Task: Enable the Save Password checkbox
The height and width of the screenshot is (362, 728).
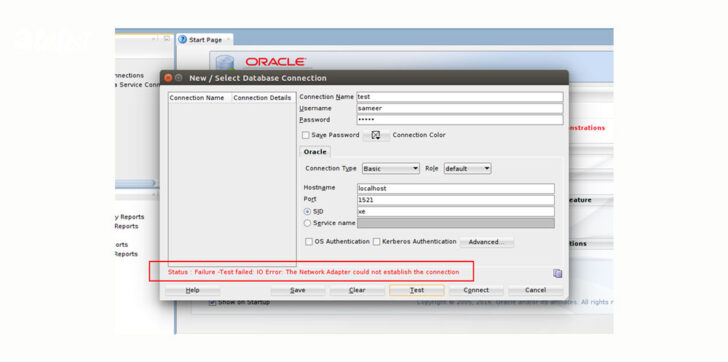Action: [306, 135]
